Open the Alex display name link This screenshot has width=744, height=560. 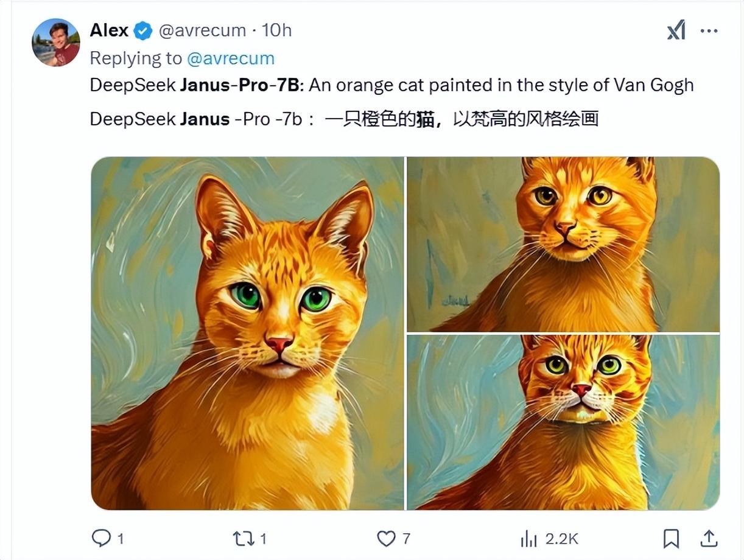[x=109, y=30]
